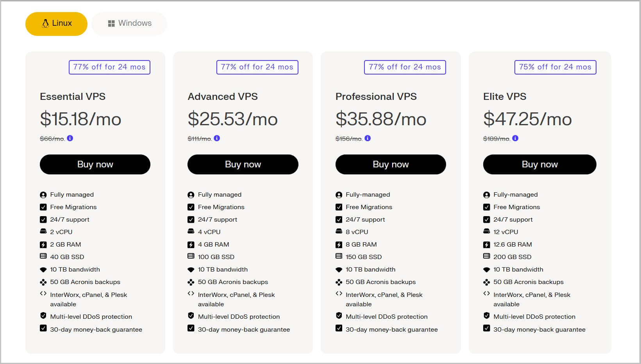Click the 4 GB RAM lightning icon
This screenshot has width=641, height=364.
191,245
